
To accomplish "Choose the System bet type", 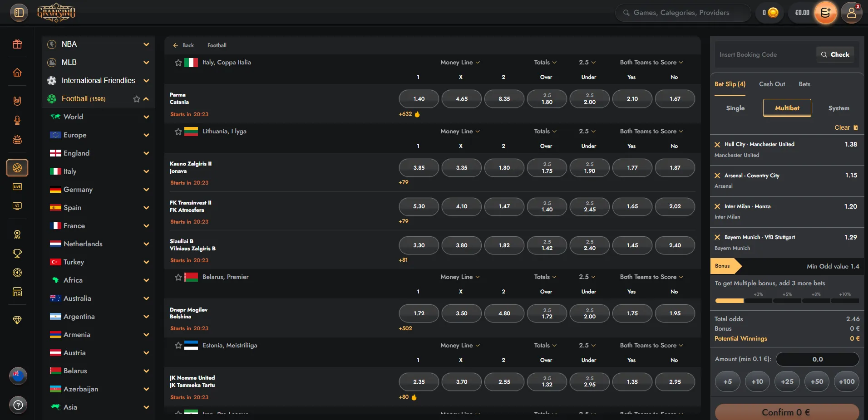I will pos(839,108).
